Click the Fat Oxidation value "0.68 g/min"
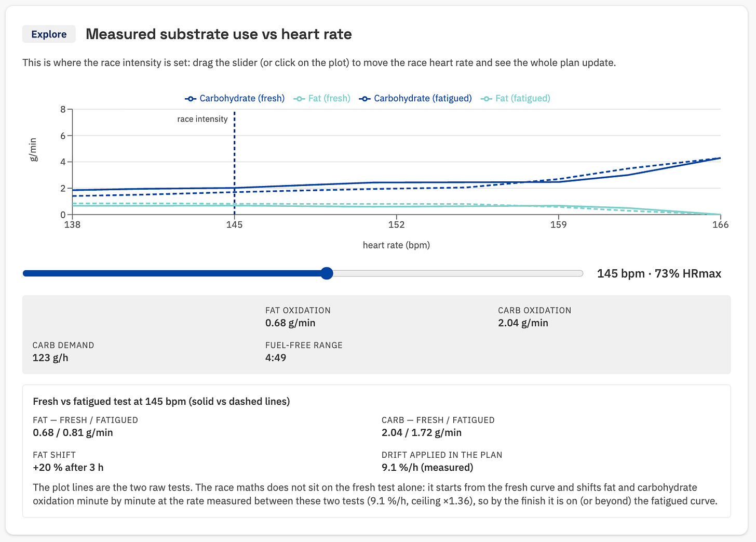Image resolution: width=756 pixels, height=542 pixels. coord(290,323)
